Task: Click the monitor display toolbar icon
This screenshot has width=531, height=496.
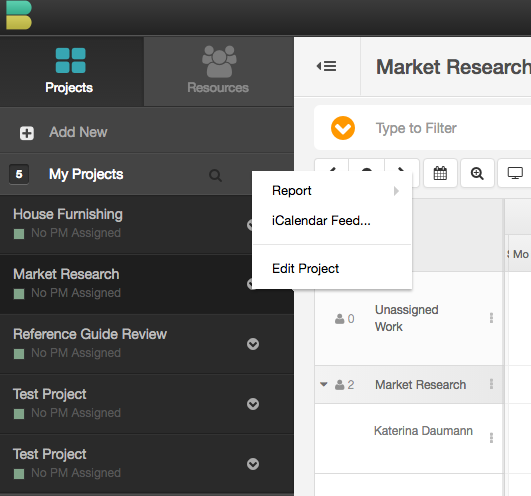Action: pos(515,173)
